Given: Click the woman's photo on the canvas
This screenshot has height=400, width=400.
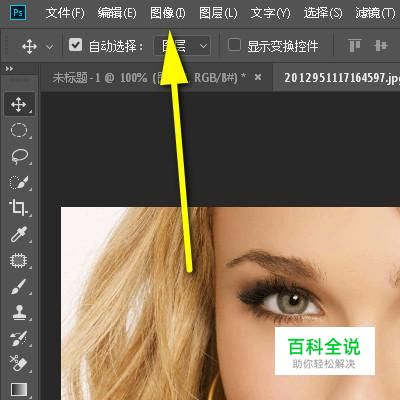Looking at the screenshot, I should (x=230, y=303).
